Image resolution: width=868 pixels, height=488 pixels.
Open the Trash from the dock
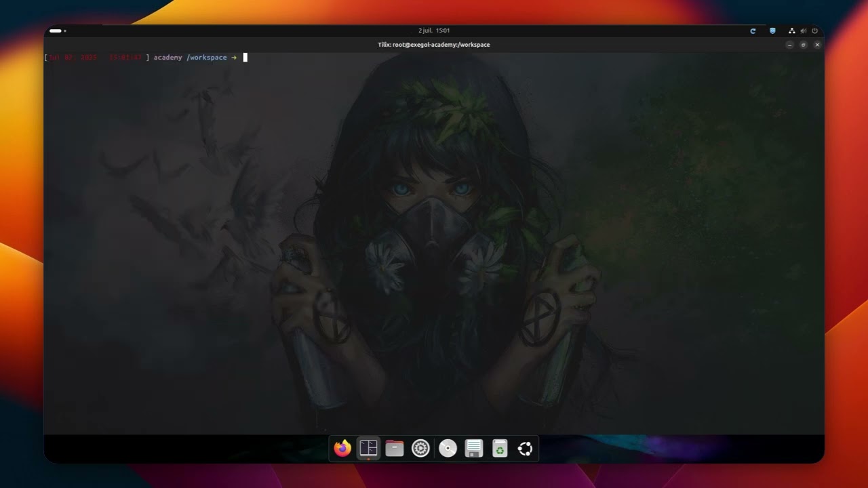point(500,448)
